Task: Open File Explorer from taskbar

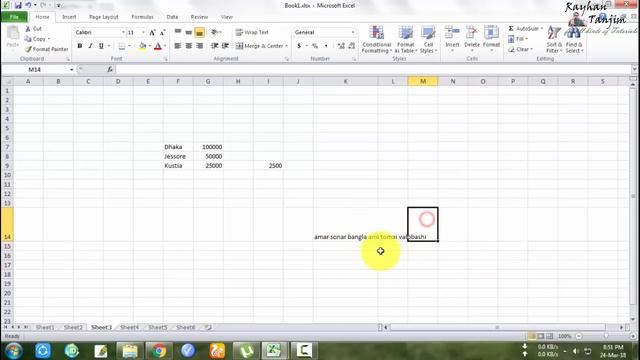Action: coord(130,351)
